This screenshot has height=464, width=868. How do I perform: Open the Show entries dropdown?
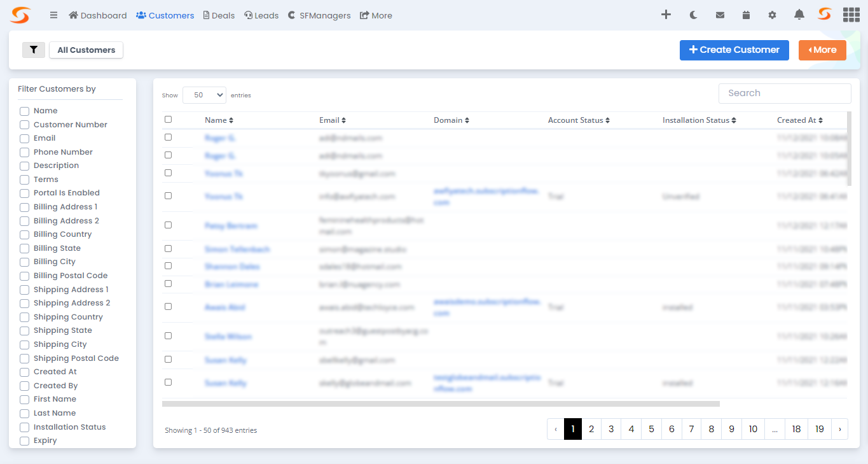coord(204,94)
